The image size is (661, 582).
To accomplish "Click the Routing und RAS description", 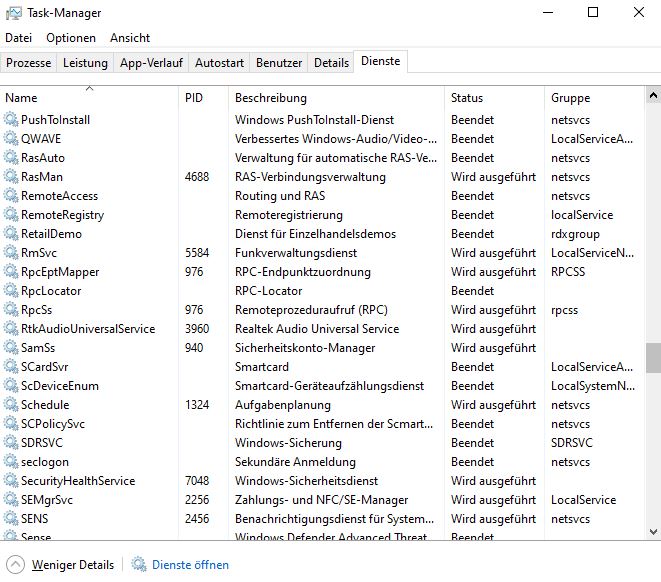I will point(280,196).
